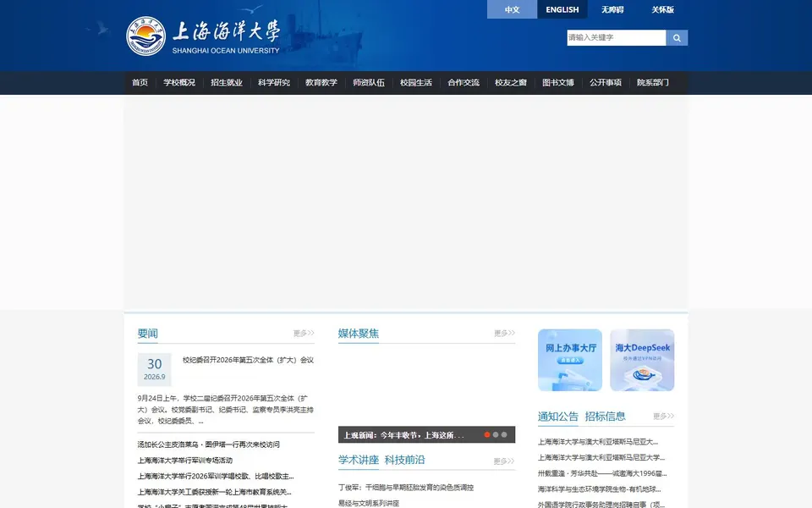This screenshot has height=508, width=812.
Task: Open the 合作交流 menu
Action: [x=464, y=82]
